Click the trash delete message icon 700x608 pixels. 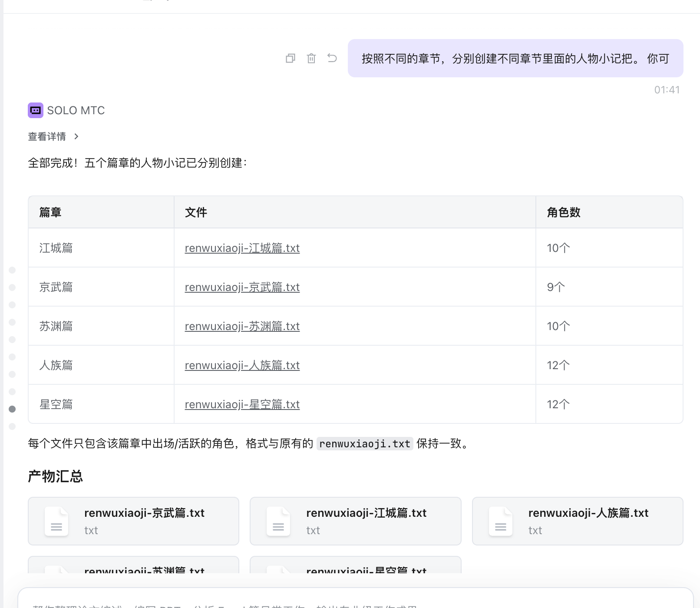[311, 58]
